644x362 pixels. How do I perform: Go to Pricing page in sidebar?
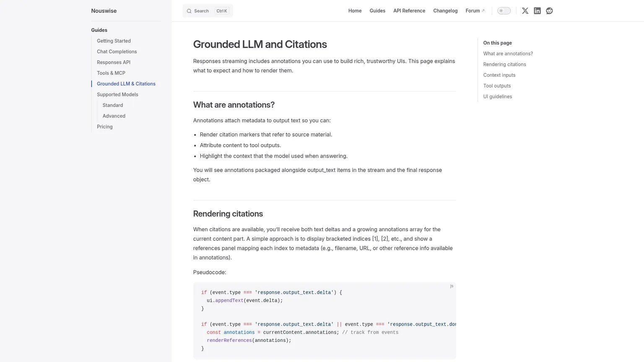(105, 127)
